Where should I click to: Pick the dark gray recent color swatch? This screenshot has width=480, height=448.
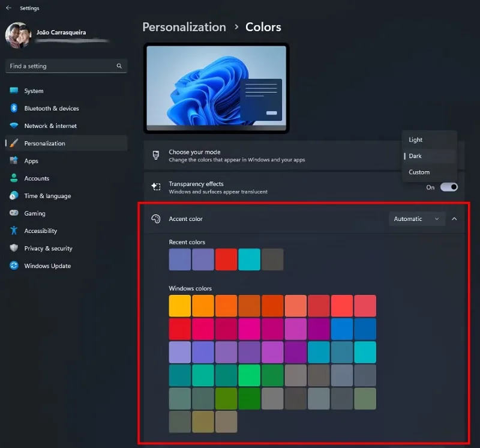point(272,259)
